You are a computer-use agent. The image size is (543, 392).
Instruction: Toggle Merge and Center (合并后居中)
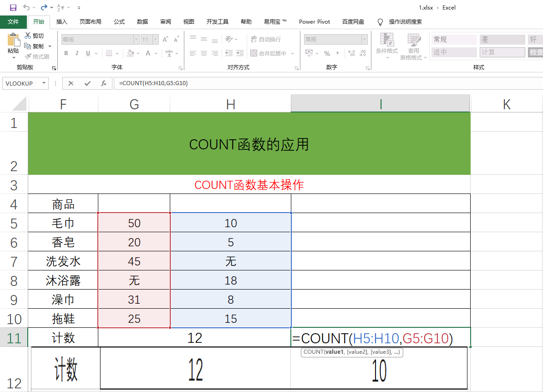pyautogui.click(x=269, y=53)
